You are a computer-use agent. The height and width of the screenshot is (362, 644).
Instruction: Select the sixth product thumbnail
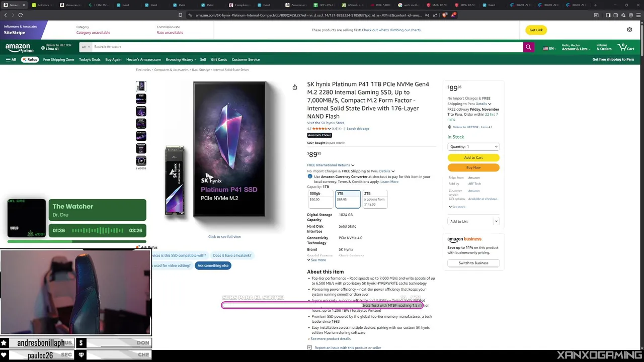141,148
